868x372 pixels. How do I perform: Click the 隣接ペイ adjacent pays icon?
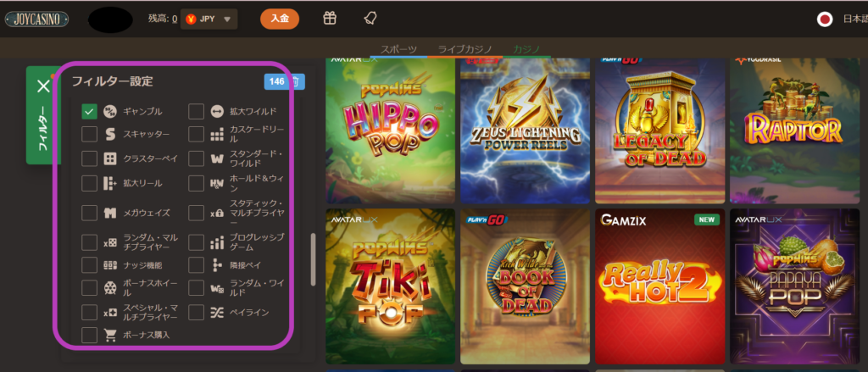[217, 265]
